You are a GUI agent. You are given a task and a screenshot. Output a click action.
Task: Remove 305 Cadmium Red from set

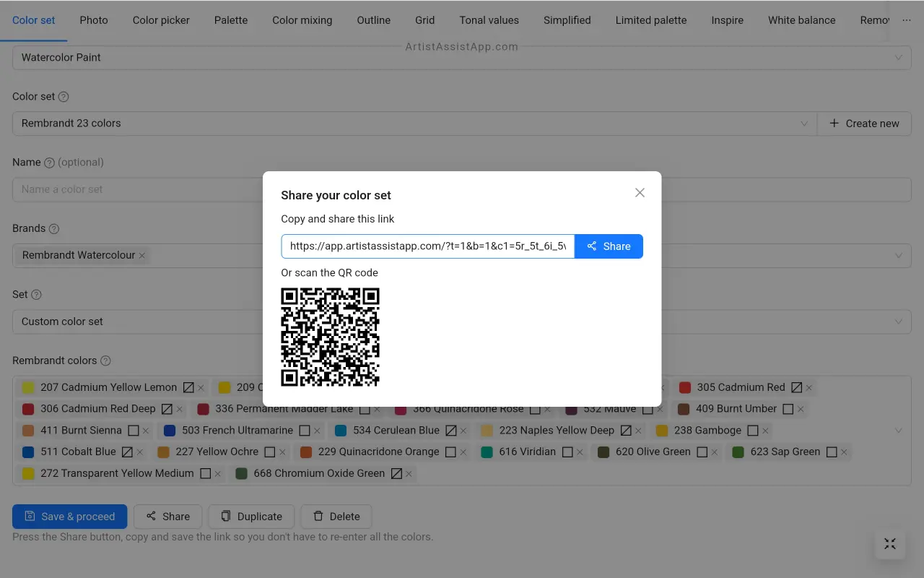[x=809, y=388]
